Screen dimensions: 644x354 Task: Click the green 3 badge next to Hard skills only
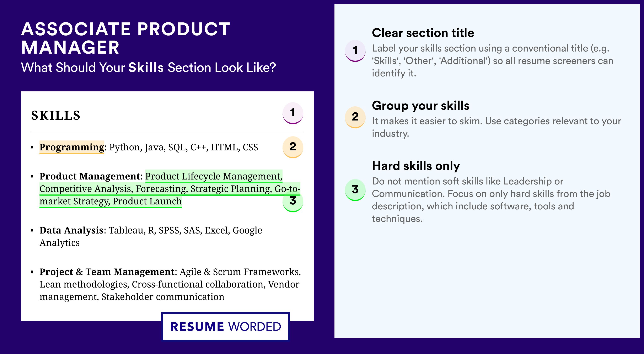tap(355, 190)
